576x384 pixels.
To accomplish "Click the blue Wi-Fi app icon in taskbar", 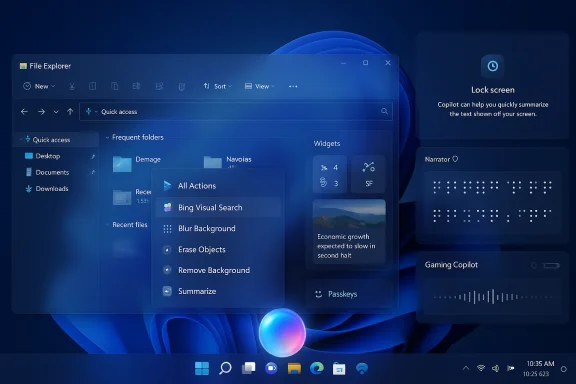I will pyautogui.click(x=362, y=368).
